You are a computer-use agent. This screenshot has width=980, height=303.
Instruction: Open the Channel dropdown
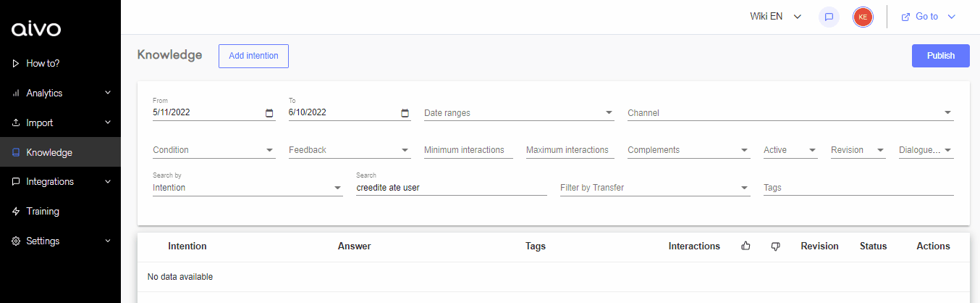click(790, 113)
